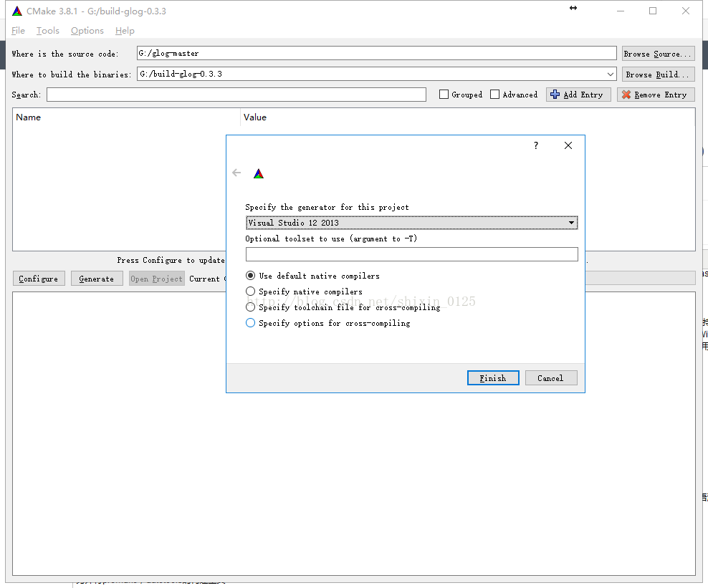Focus the Search input field
This screenshot has height=588, width=708.
click(236, 95)
